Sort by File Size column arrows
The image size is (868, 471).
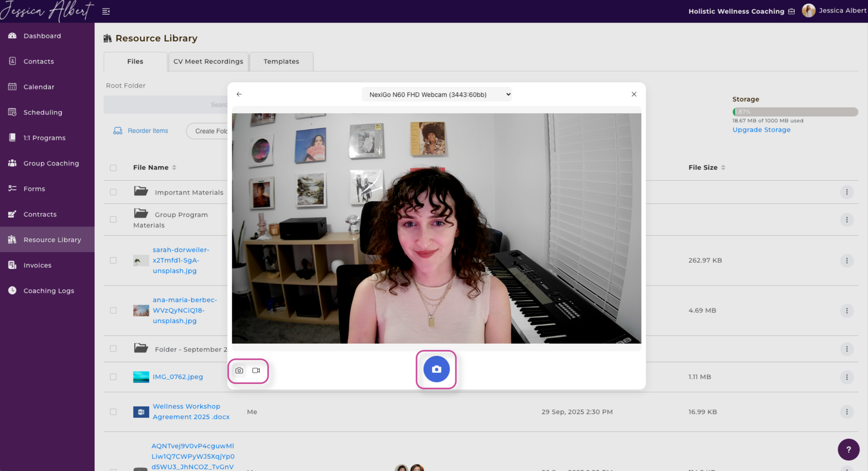tap(723, 168)
